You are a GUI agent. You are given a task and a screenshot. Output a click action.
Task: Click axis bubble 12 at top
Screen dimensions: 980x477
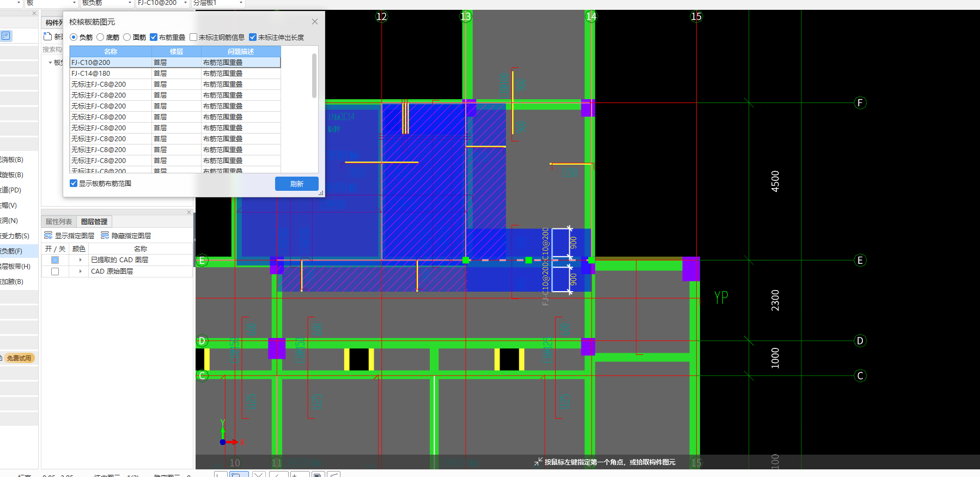pos(381,16)
